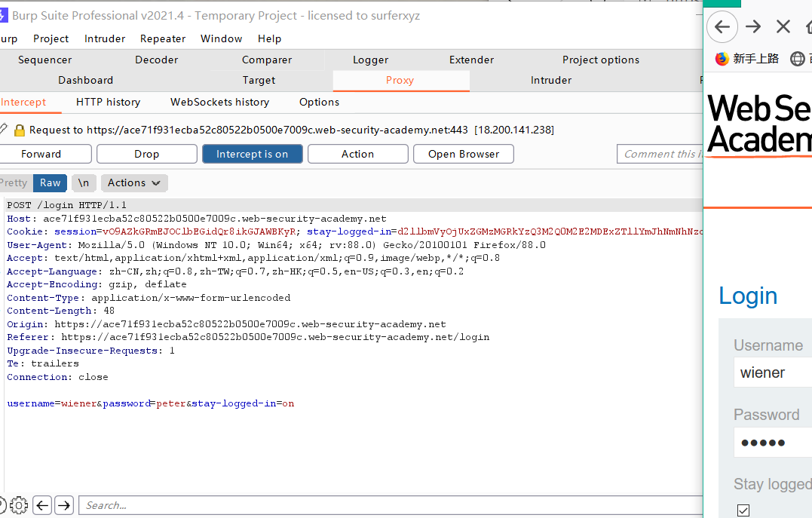Click the Search field at bottom
812x518 pixels.
(x=391, y=505)
